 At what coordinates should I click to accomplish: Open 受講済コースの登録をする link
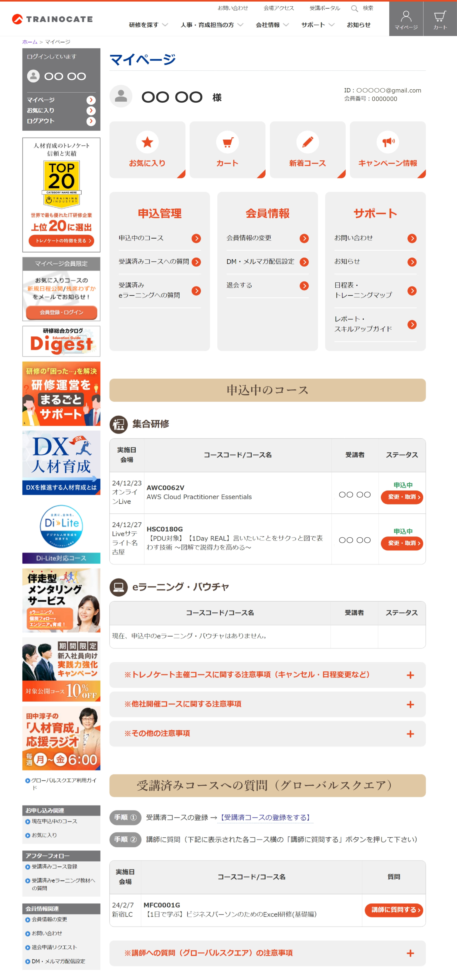(x=265, y=818)
